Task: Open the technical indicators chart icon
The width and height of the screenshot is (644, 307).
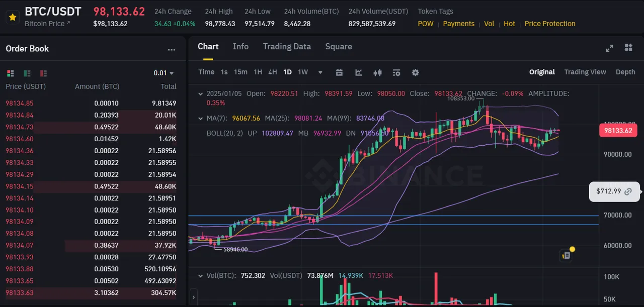Action: (359, 72)
